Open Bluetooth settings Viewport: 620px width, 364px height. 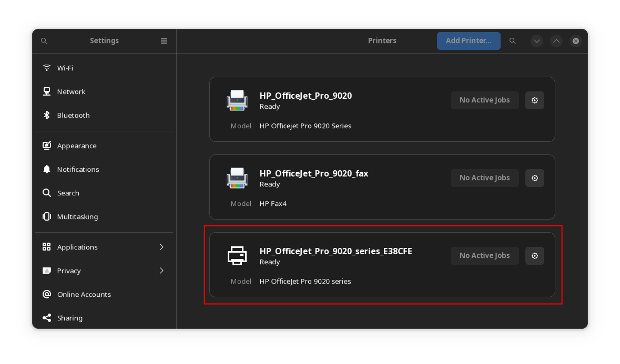click(x=104, y=115)
